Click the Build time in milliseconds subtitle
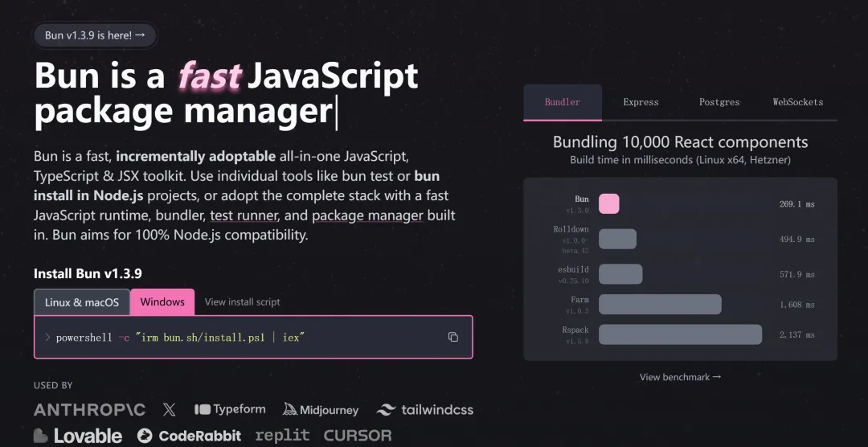This screenshot has width=868, height=447. click(681, 160)
